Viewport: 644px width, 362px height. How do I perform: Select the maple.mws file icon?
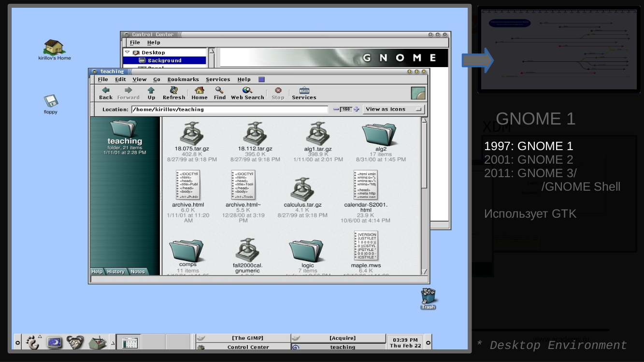point(366,246)
